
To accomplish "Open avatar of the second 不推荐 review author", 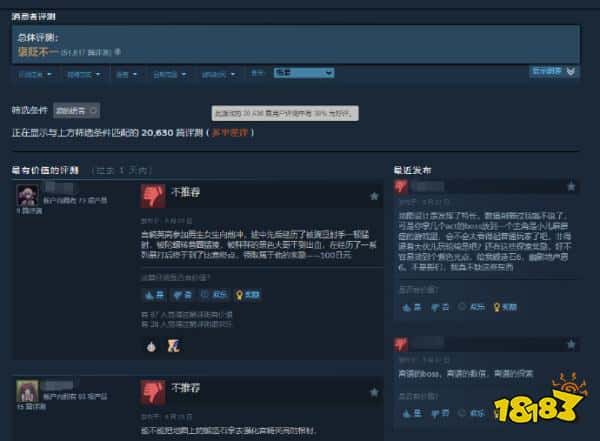I will point(28,391).
